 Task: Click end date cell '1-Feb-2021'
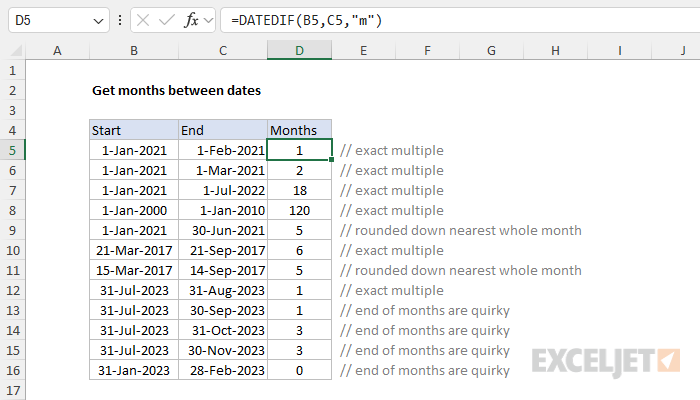coord(223,150)
